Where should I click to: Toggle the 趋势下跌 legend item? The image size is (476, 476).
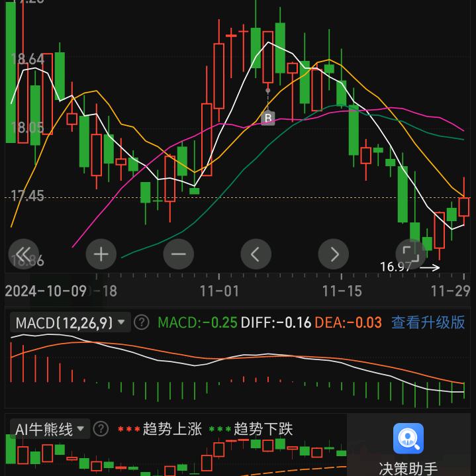[250, 429]
